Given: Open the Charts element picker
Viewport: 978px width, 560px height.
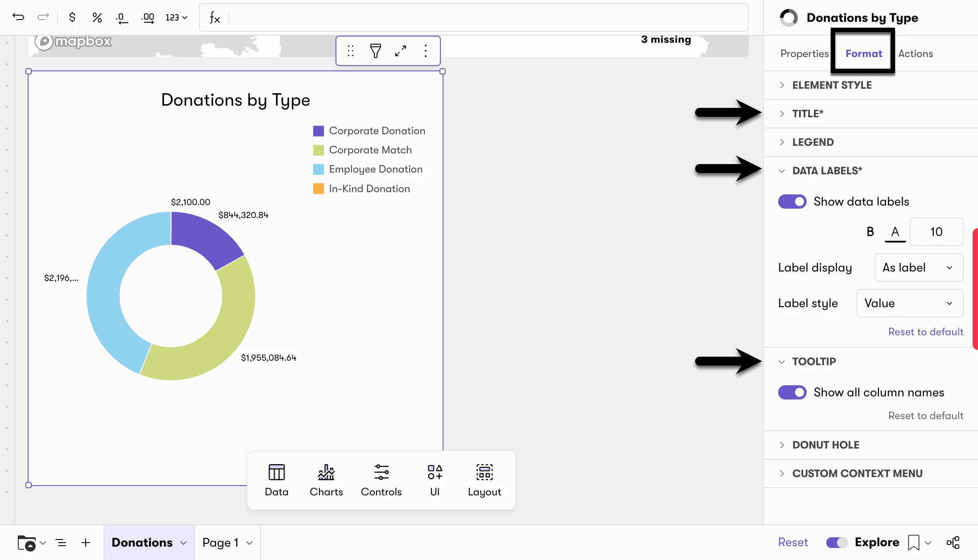Looking at the screenshot, I should point(326,481).
